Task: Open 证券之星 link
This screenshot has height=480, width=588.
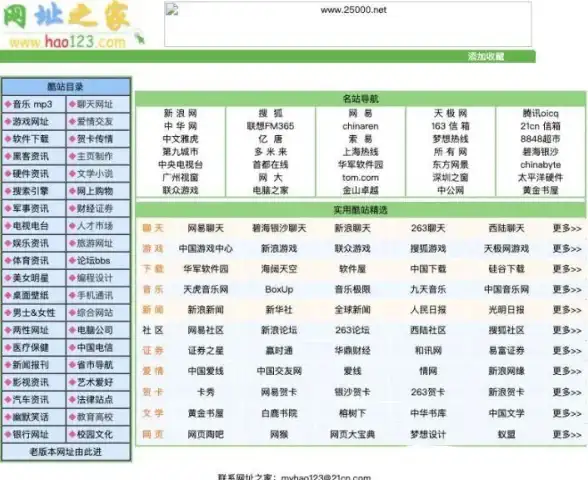Action: coord(206,351)
